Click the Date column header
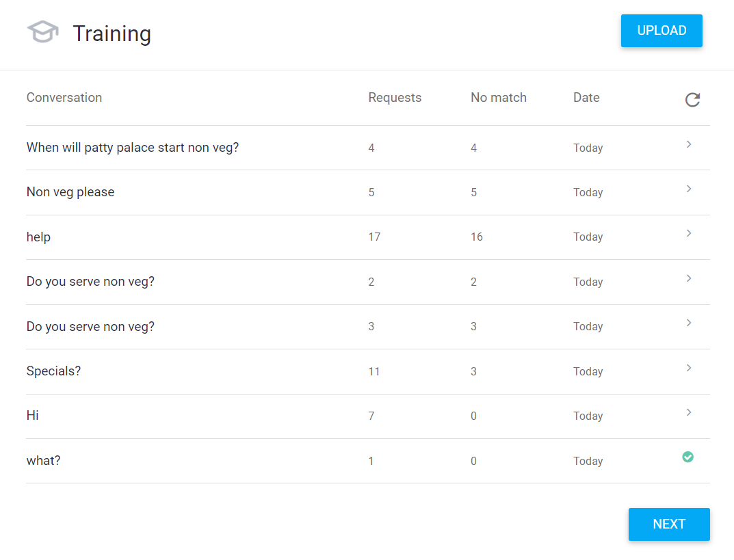This screenshot has height=560, width=734. [586, 97]
